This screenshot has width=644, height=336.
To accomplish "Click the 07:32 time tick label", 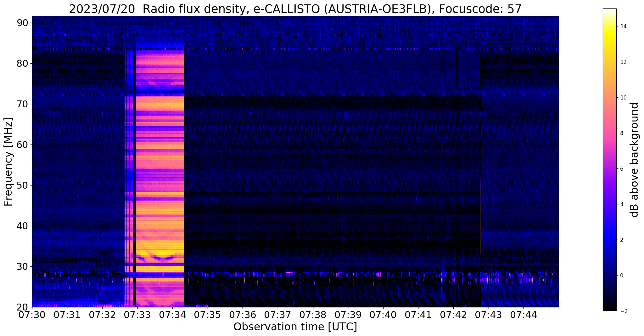I will click(x=102, y=315).
